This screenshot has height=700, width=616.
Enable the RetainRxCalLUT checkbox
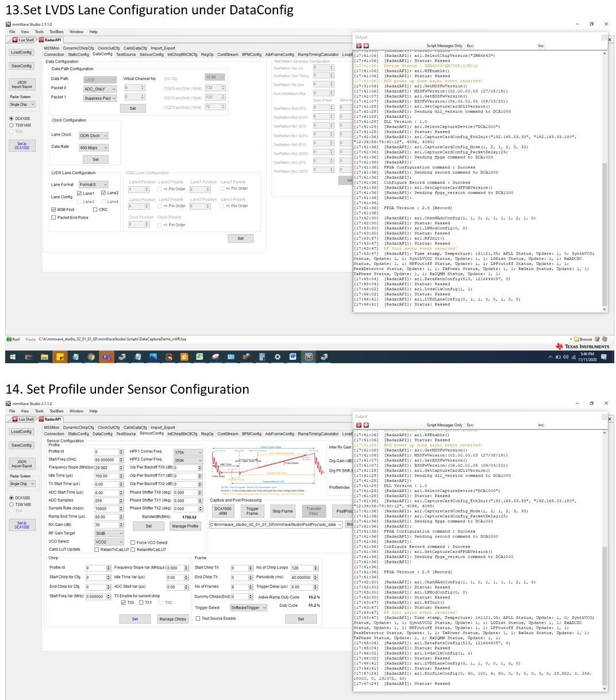[x=133, y=549]
